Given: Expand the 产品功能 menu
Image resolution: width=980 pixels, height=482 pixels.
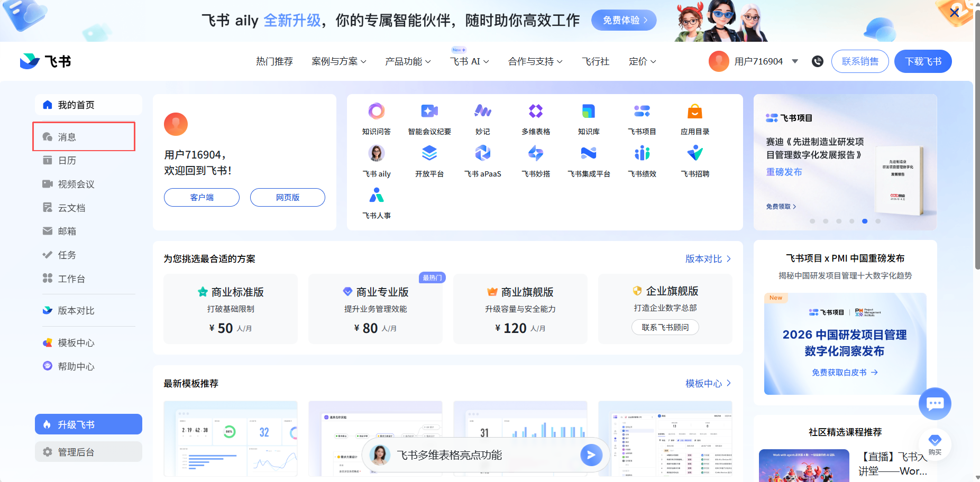Looking at the screenshot, I should click(x=408, y=61).
